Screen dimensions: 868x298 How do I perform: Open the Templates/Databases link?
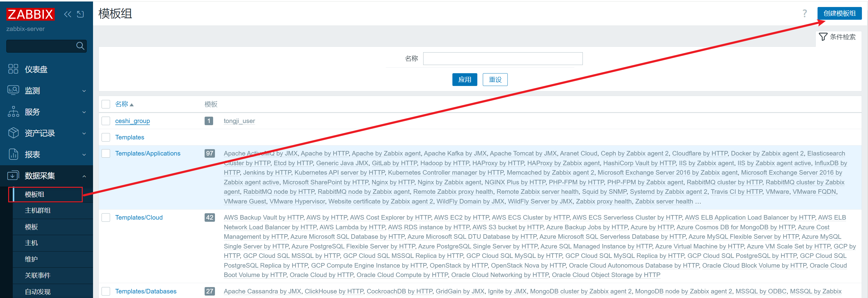[146, 291]
